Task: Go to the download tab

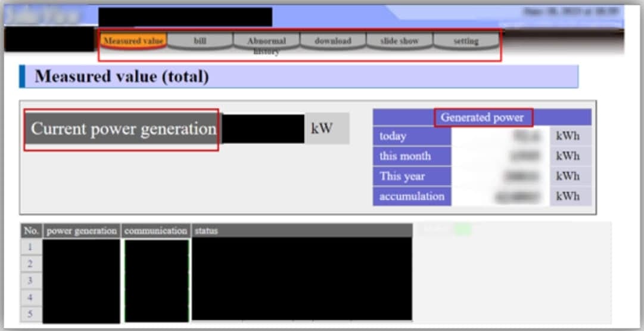Action: pos(332,41)
